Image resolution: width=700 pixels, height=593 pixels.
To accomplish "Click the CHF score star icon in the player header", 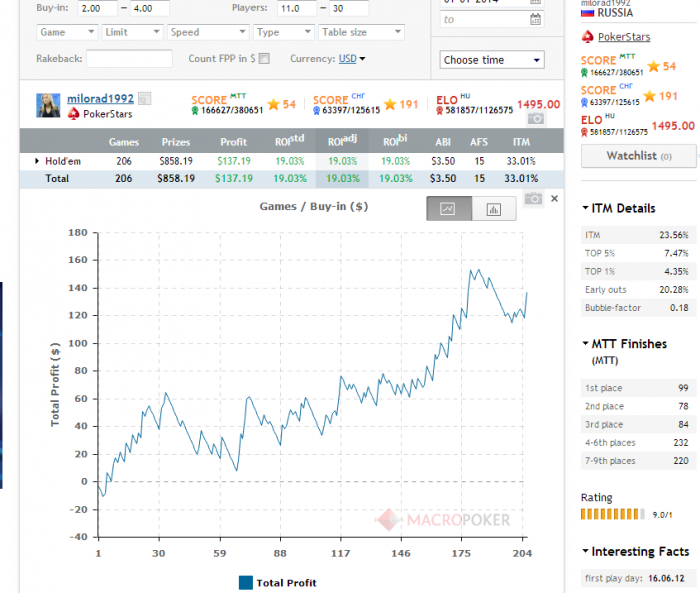I will pyautogui.click(x=390, y=104).
